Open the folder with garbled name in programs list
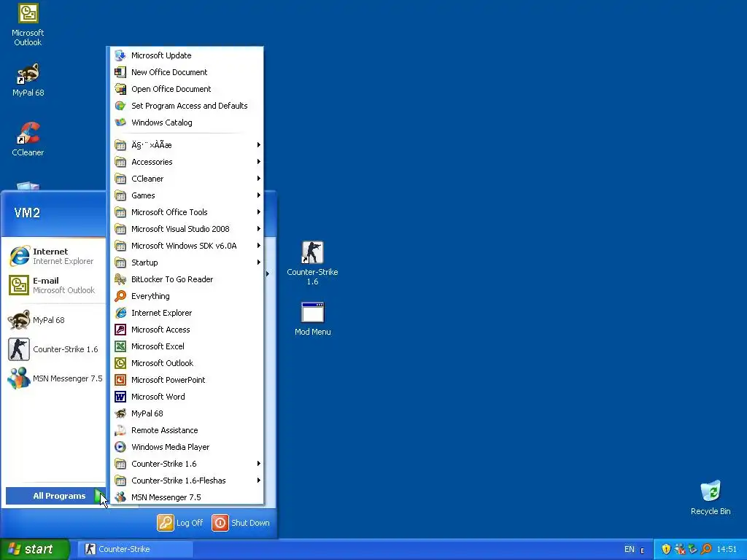This screenshot has width=747, height=560. tap(187, 145)
